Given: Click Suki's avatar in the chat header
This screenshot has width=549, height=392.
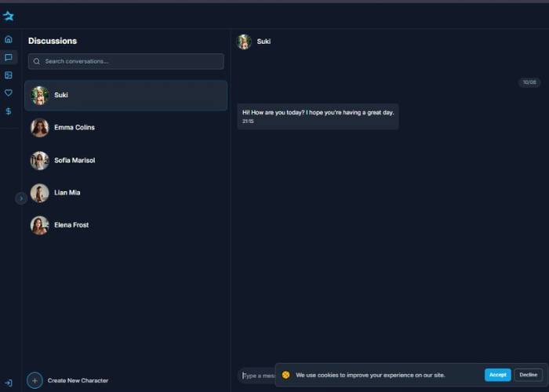Looking at the screenshot, I should (245, 42).
